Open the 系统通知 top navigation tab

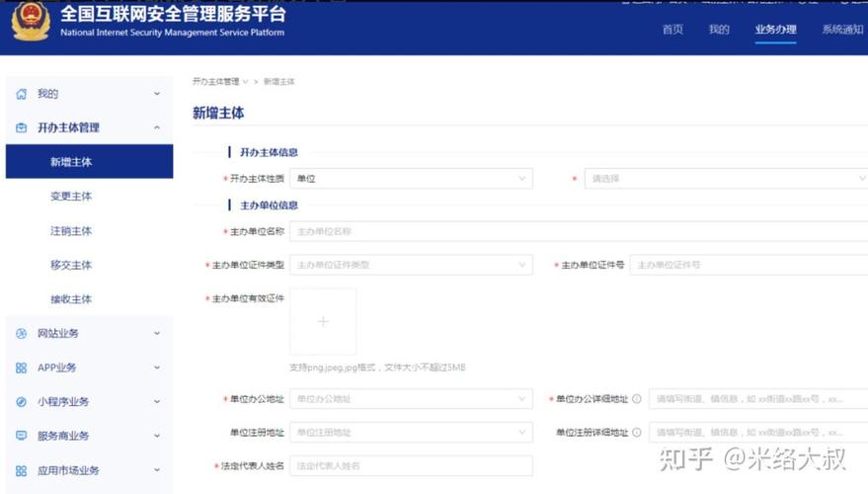[842, 30]
